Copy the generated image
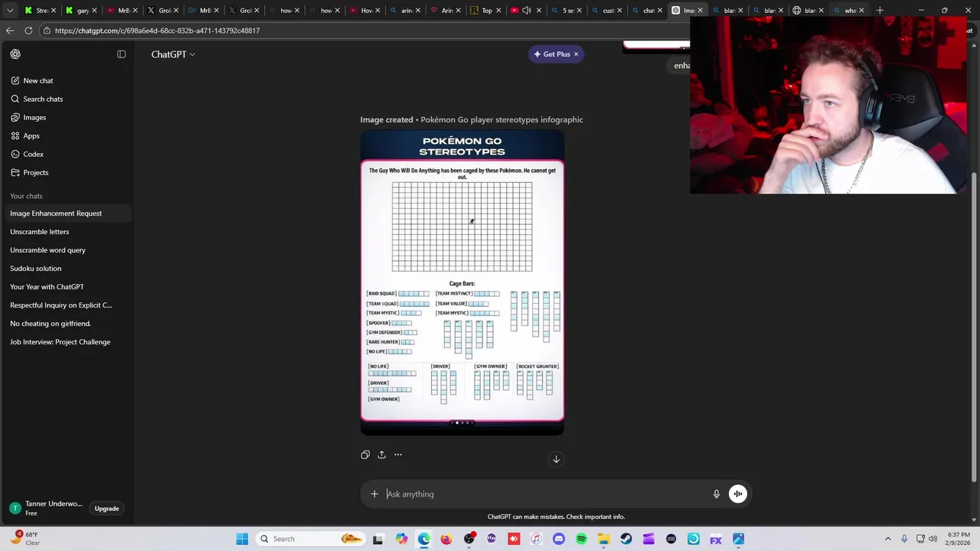 (365, 455)
